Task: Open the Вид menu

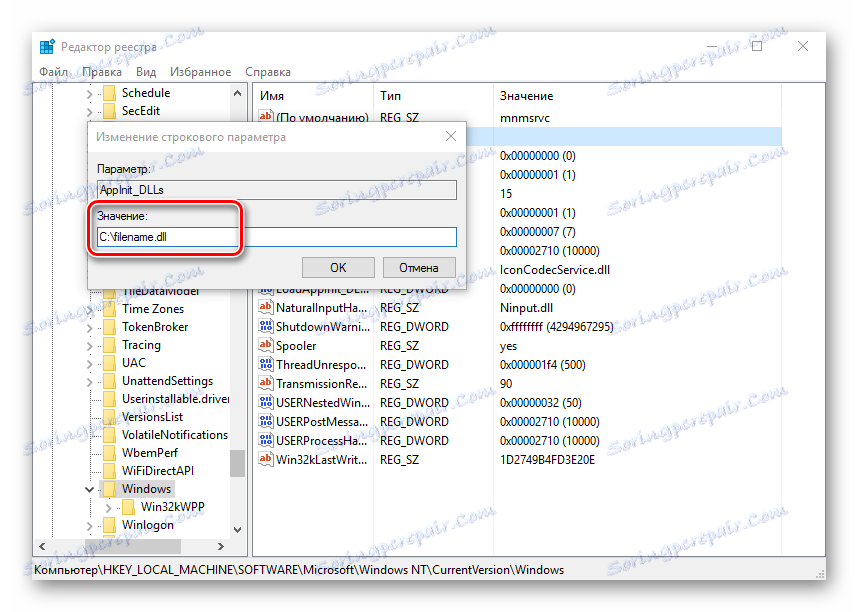Action: tap(146, 72)
